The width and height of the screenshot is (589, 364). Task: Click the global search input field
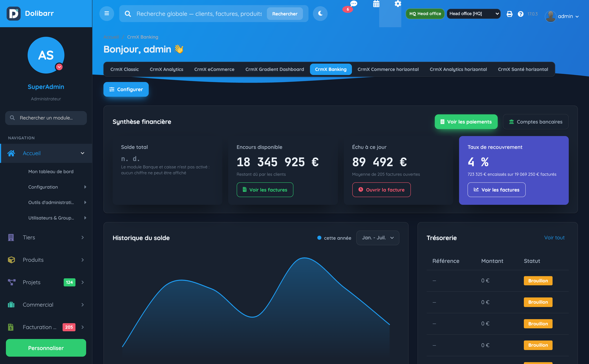coord(199,14)
